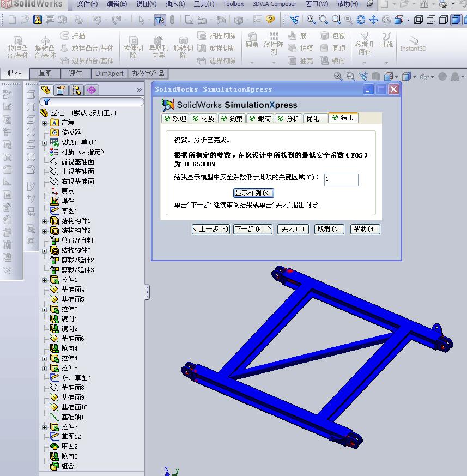Expand the 注解 annotations node
The image size is (467, 476).
pyautogui.click(x=44, y=123)
